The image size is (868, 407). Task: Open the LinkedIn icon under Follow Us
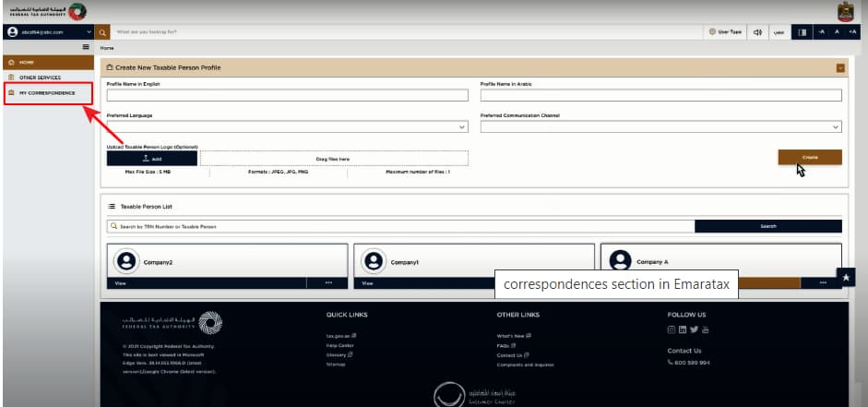[683, 329]
